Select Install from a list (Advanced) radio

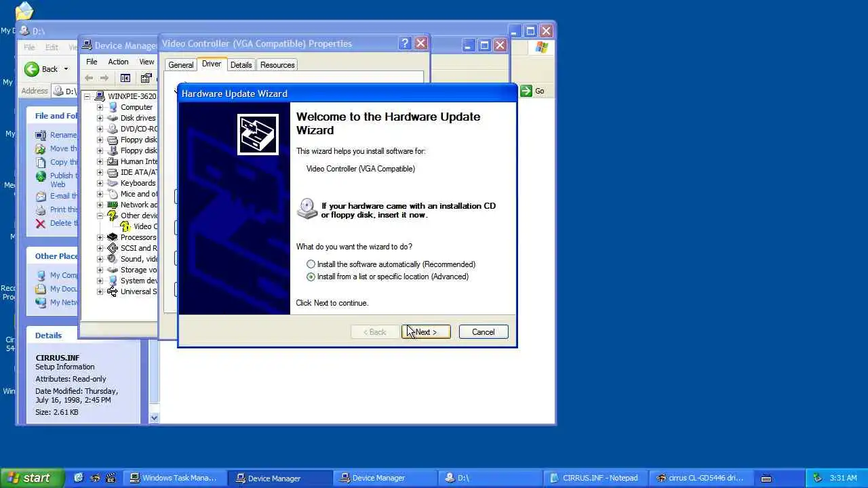point(311,277)
